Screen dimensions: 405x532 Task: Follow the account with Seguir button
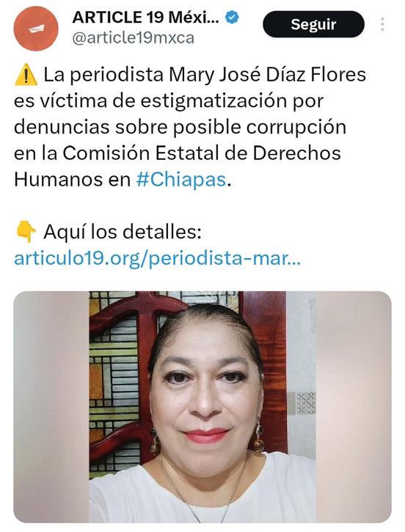(x=313, y=24)
